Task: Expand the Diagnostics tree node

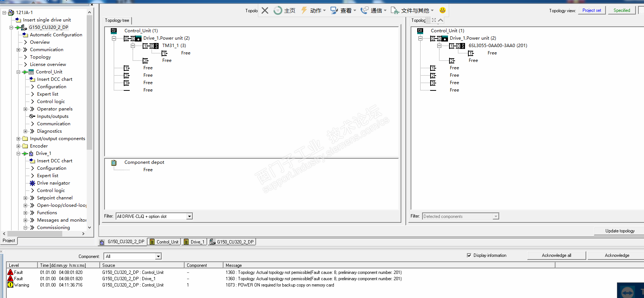Action: [x=26, y=131]
